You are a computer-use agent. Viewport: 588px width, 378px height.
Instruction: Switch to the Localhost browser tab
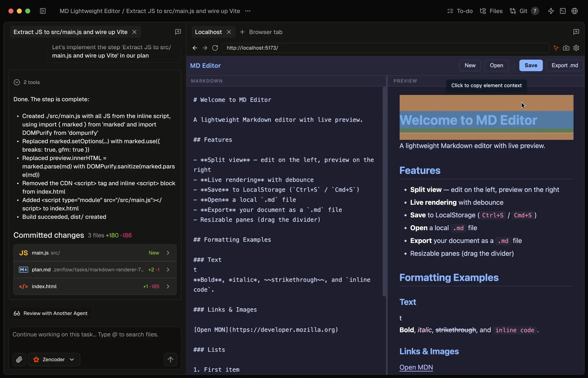coord(208,32)
